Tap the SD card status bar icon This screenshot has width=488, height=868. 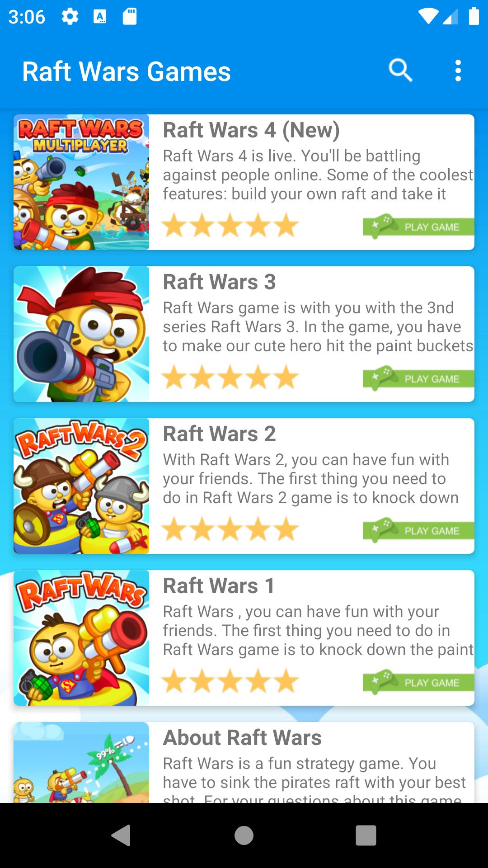[130, 17]
